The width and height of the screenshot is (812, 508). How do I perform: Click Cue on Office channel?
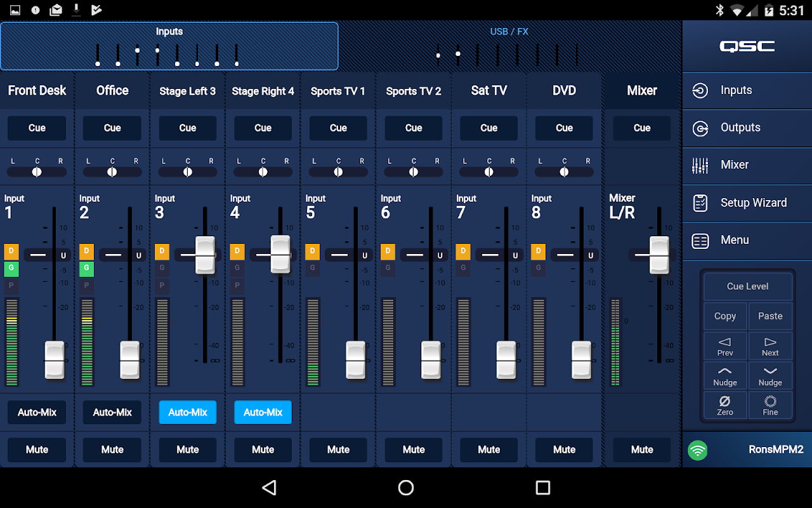click(112, 128)
